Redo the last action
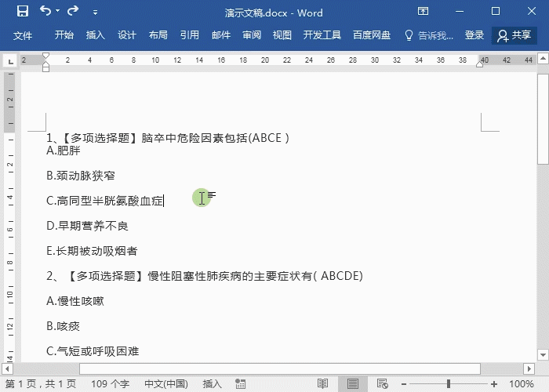 click(x=72, y=11)
